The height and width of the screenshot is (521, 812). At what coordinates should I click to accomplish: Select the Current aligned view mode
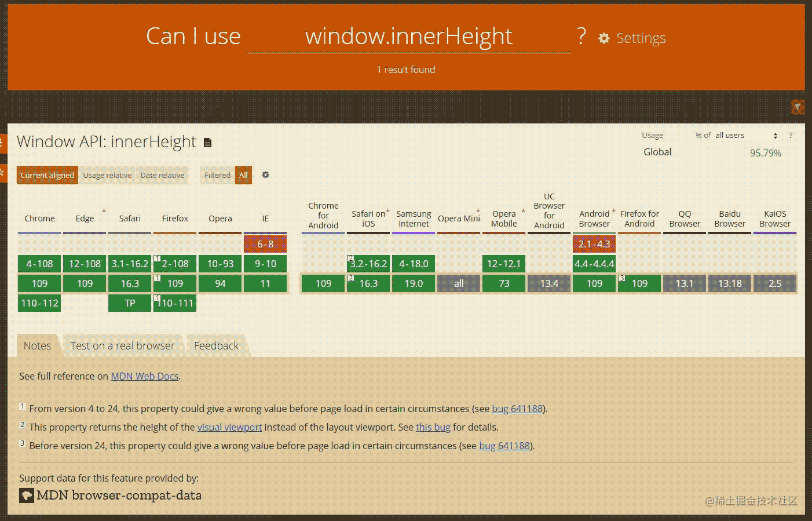coord(47,175)
